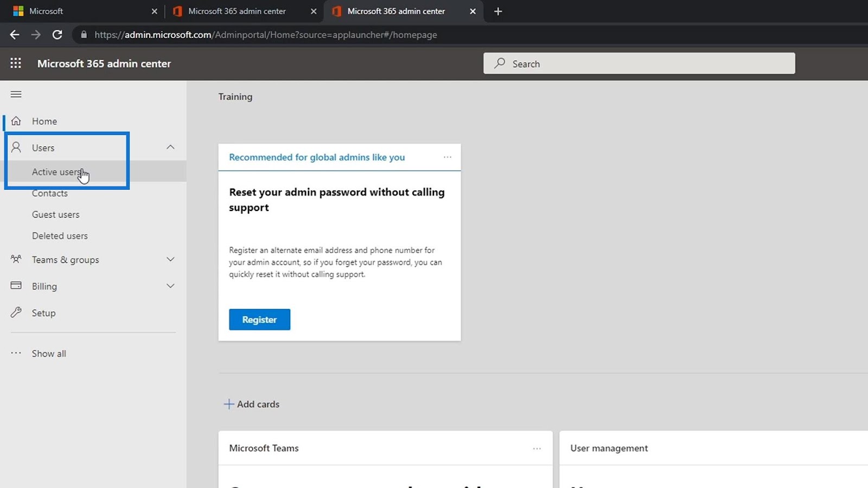Viewport: 868px width, 488px height.
Task: Open the app launcher waffle icon
Action: click(16, 63)
